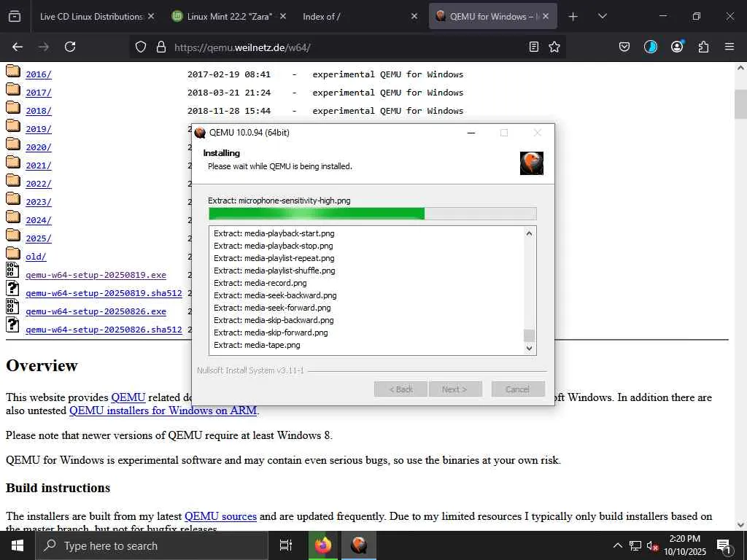Click the installer Next > button
The image size is (747, 560).
pyautogui.click(x=455, y=389)
